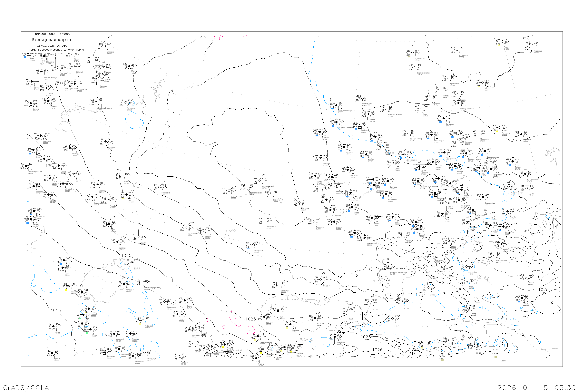Click the Кирс station filled circle
This screenshot has width=588, height=392.
(129, 66)
